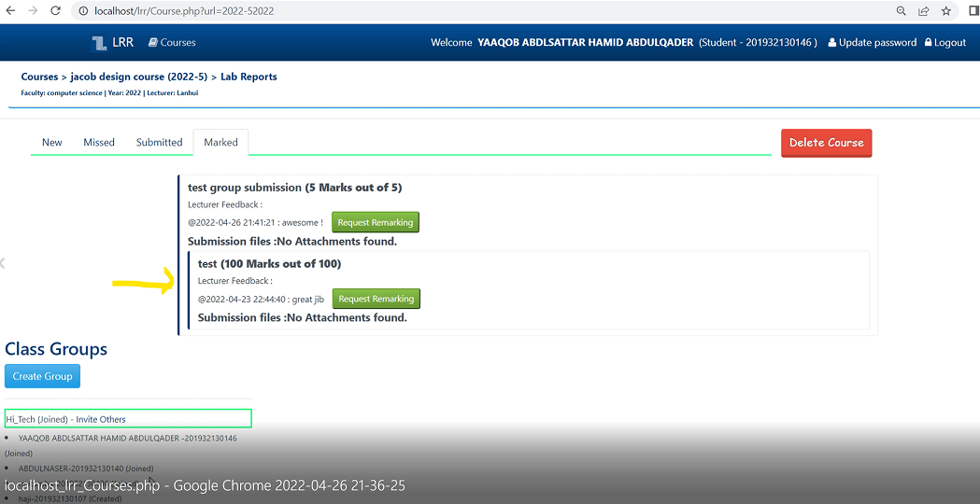Click Invite Others link for Hi_Tech group
This screenshot has height=504, width=980.
101,420
